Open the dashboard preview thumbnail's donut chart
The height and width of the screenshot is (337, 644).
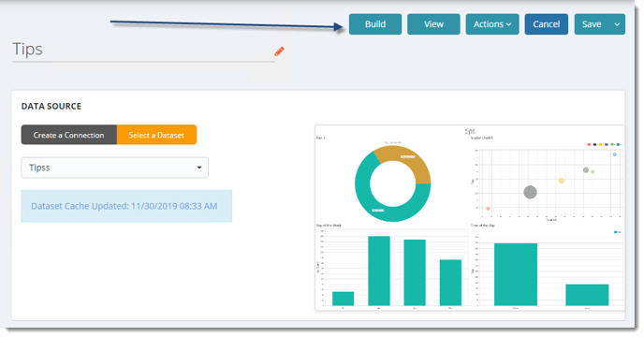pos(392,183)
